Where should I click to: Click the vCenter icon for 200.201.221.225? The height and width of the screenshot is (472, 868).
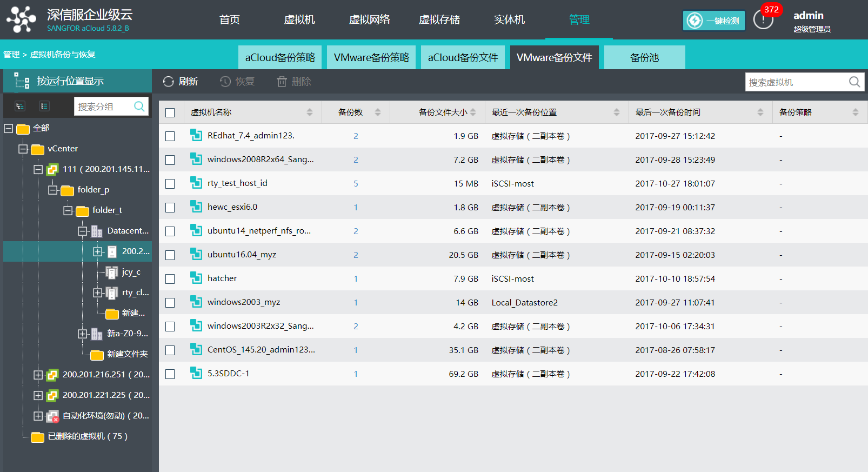[52, 395]
